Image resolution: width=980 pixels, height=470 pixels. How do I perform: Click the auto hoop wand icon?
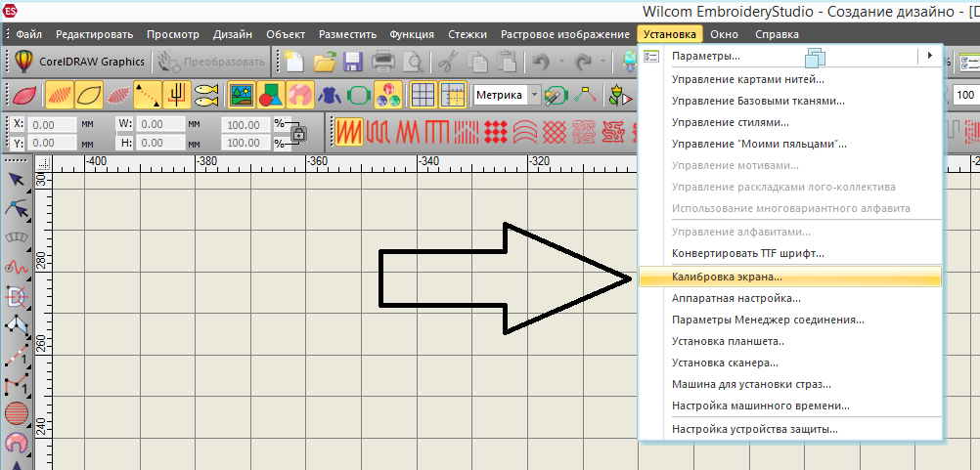554,95
